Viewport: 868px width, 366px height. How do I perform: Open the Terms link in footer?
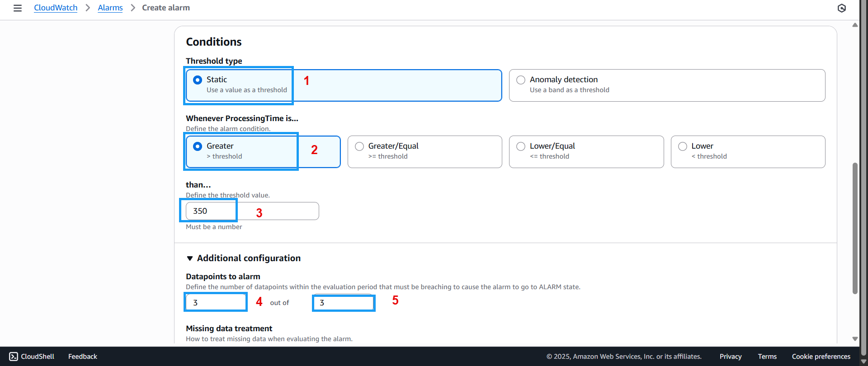767,357
